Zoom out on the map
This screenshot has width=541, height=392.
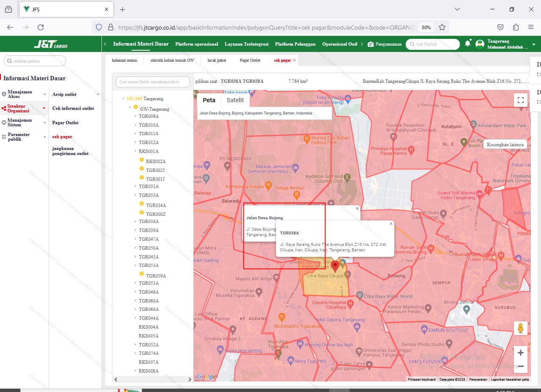click(x=520, y=366)
